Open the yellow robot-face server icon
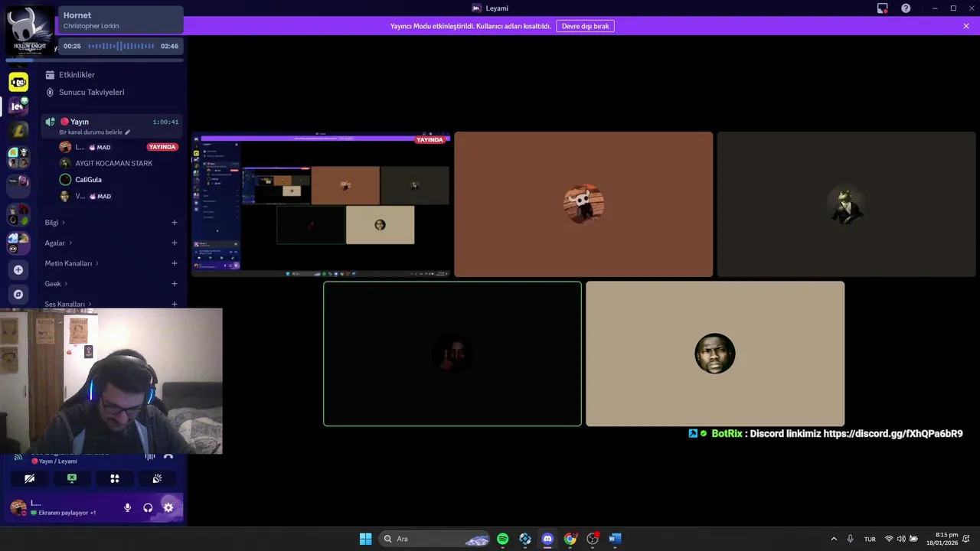 [x=18, y=82]
